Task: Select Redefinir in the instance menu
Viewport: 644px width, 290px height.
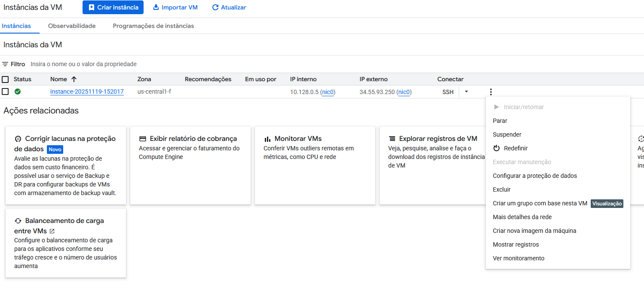Action: tap(515, 148)
